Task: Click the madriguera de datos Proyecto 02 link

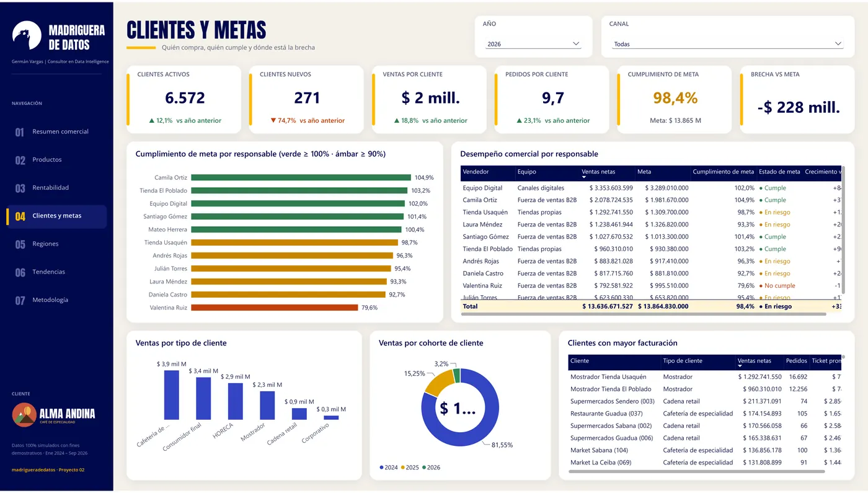Action: [48, 469]
